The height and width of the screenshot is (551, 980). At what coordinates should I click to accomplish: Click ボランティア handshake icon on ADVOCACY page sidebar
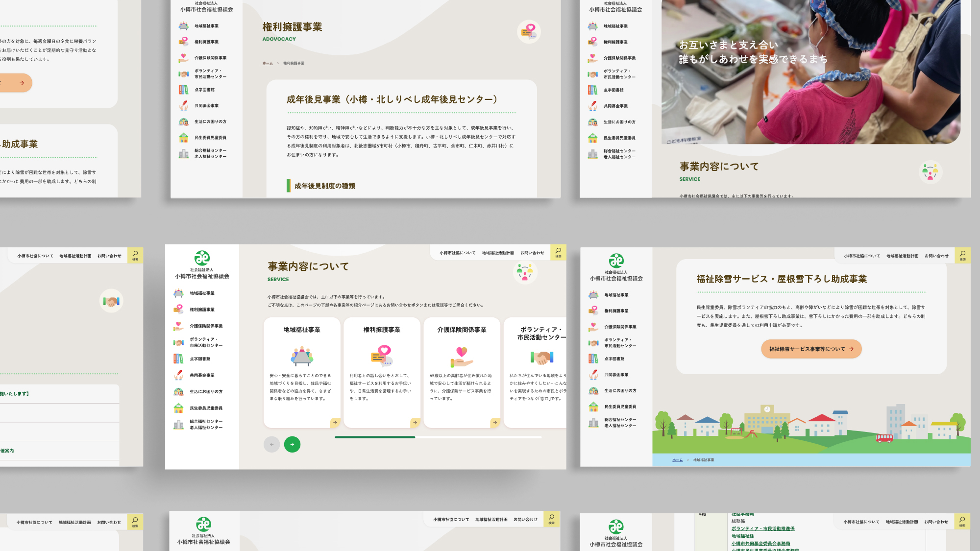pyautogui.click(x=183, y=74)
